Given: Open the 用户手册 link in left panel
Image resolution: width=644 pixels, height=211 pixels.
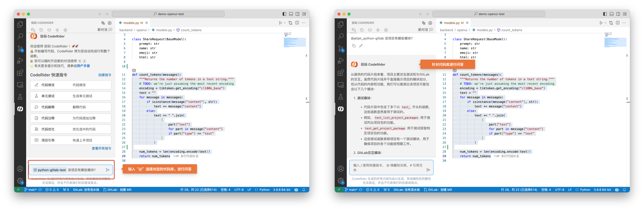Looking at the screenshot, I should [x=83, y=66].
